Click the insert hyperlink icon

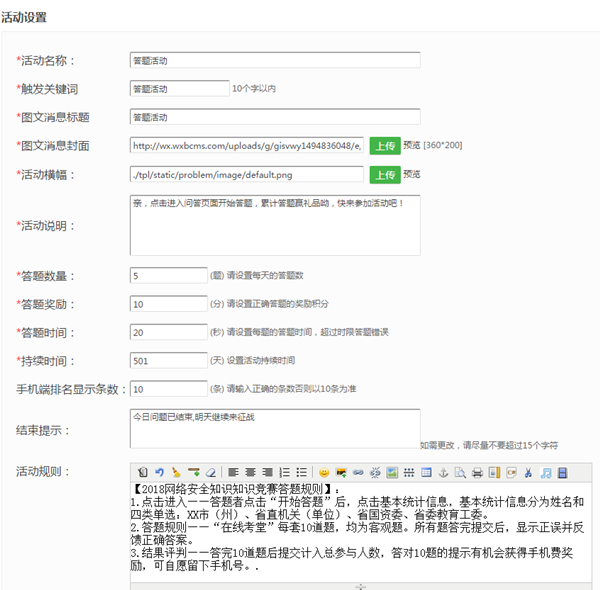click(358, 473)
